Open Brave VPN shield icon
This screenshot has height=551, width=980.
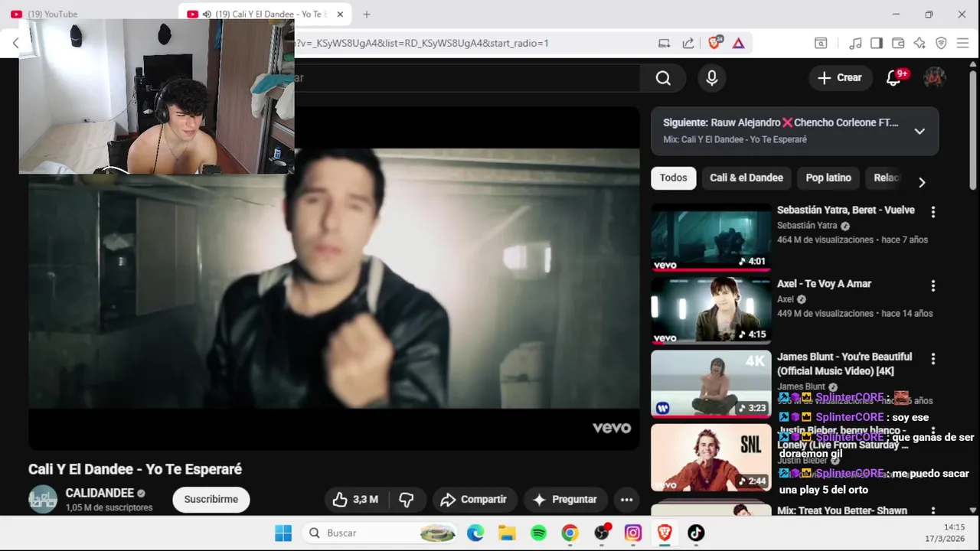coord(941,44)
